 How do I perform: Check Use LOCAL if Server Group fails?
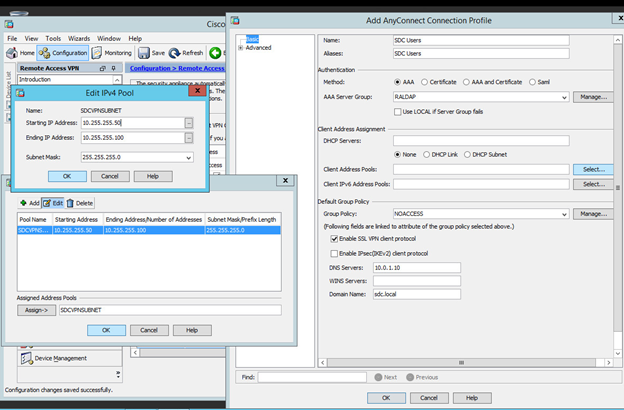click(397, 111)
